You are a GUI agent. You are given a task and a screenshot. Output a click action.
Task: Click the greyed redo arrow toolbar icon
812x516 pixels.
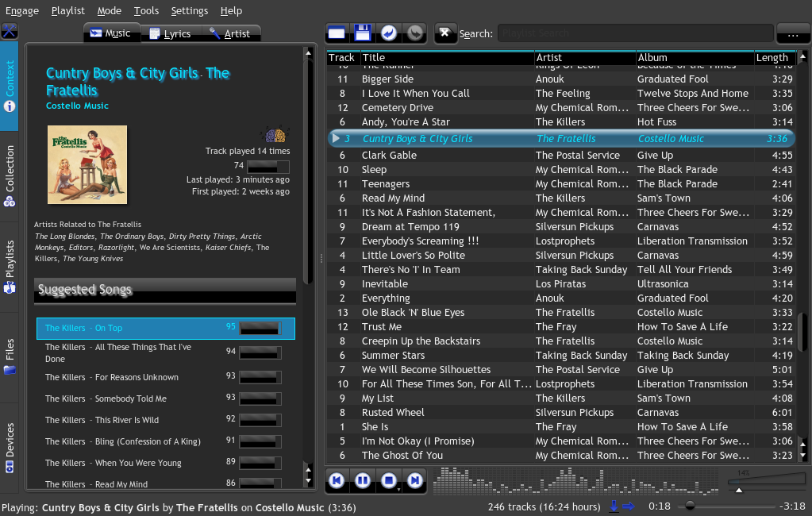(415, 33)
